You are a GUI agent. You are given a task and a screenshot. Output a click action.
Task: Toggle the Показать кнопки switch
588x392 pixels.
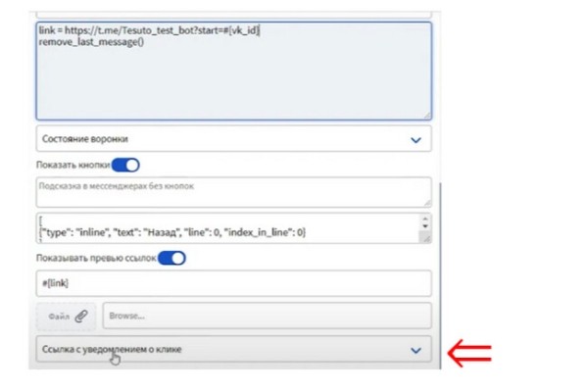point(126,165)
